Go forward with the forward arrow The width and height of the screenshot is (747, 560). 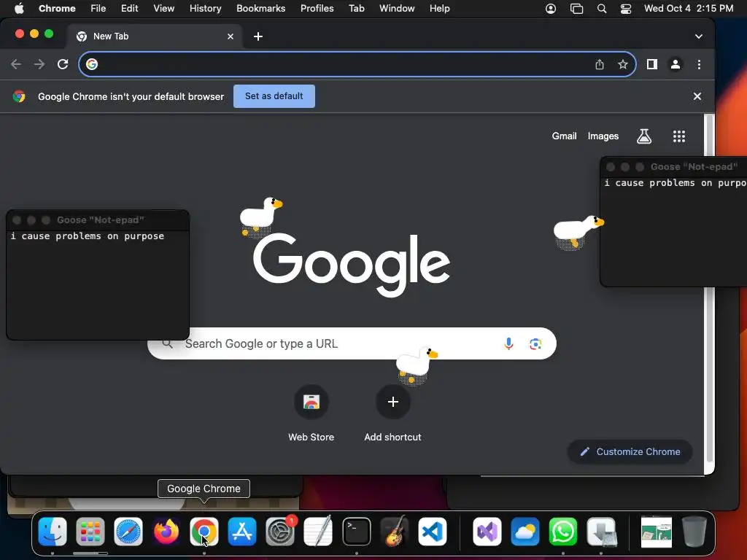(x=39, y=64)
